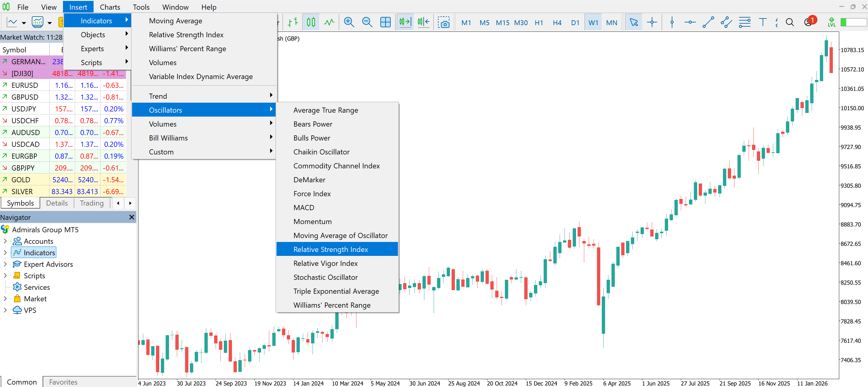This screenshot has width=868, height=387.
Task: Select W1 weekly timeframe button
Action: tap(593, 23)
